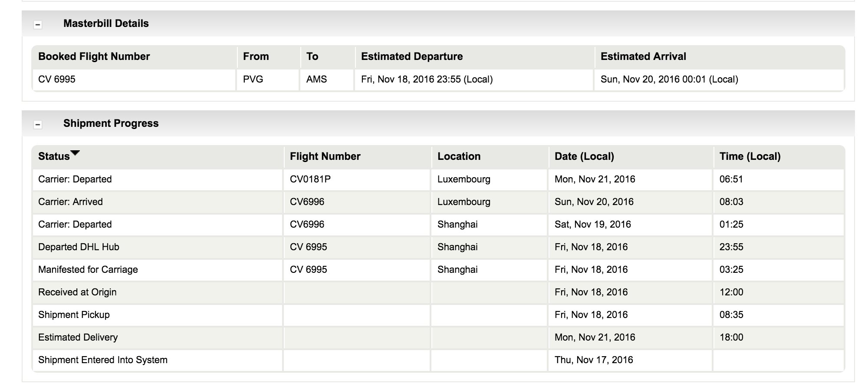
Task: Click the Time (Local) column header
Action: click(750, 156)
